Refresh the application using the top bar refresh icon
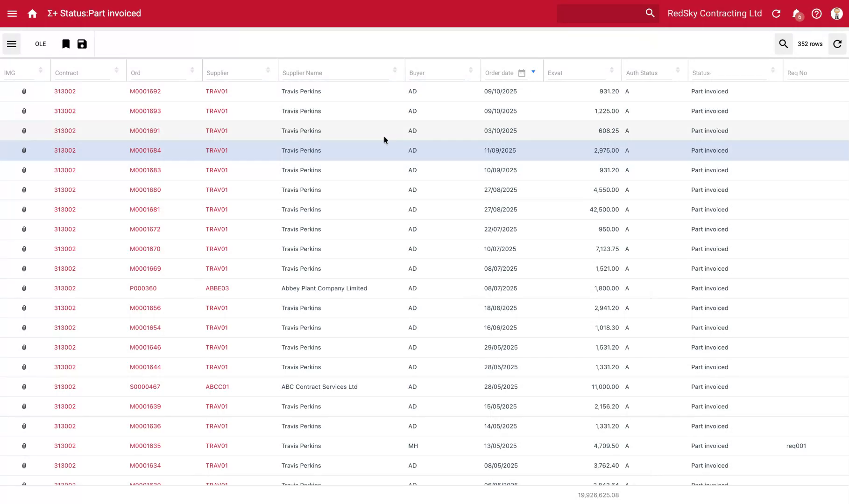This screenshot has height=504, width=849. pyautogui.click(x=776, y=13)
